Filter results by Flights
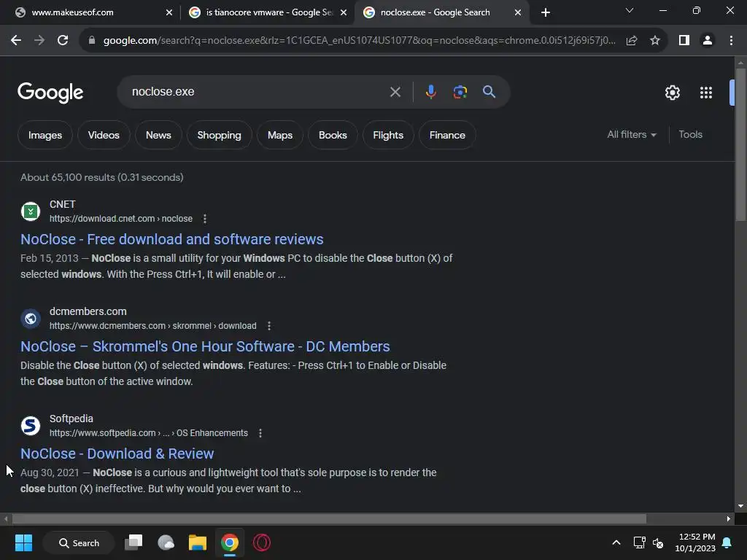 (388, 135)
